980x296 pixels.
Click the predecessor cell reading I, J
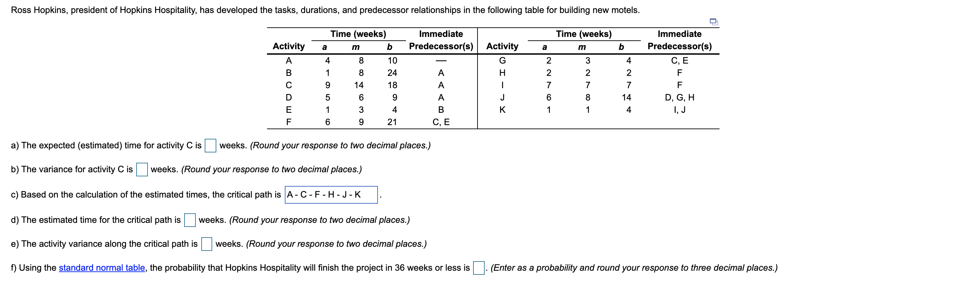tap(679, 110)
